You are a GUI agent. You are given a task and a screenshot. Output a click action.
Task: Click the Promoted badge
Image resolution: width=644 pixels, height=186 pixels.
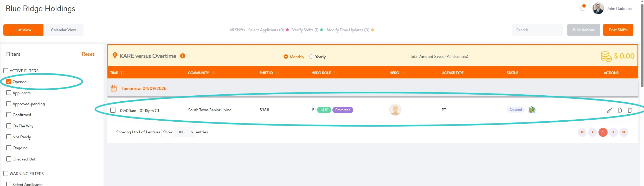pos(343,110)
